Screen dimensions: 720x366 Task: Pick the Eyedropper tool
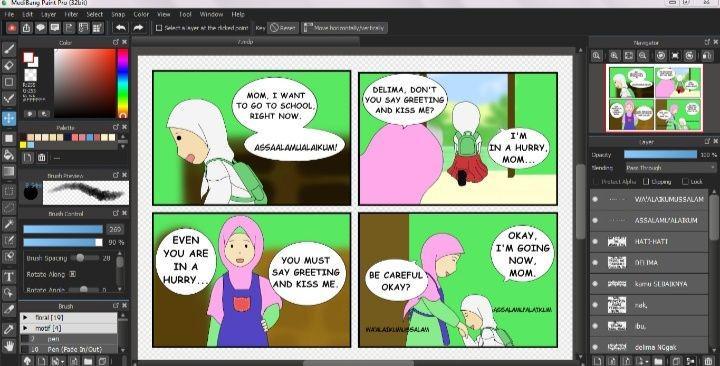[9, 329]
